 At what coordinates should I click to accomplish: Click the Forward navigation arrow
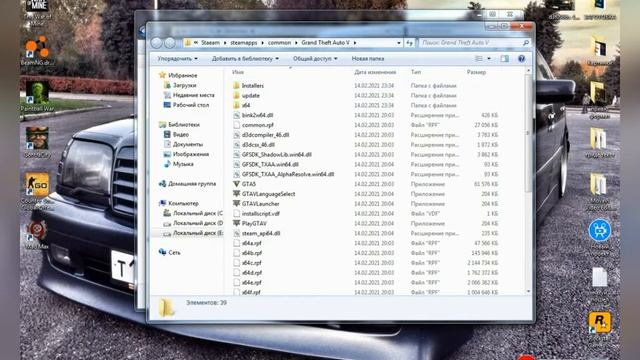coord(170,42)
